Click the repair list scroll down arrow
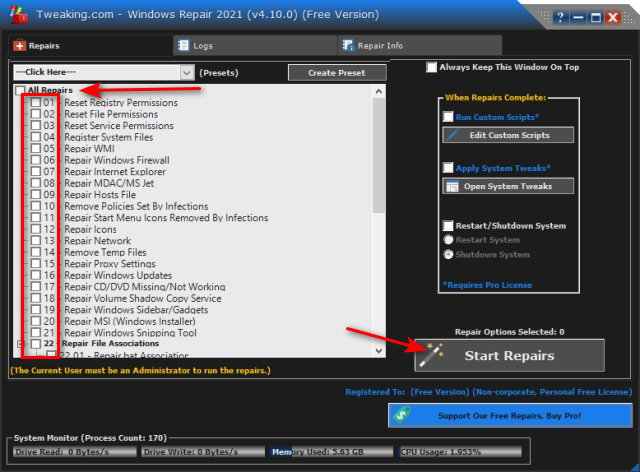 coord(378,350)
